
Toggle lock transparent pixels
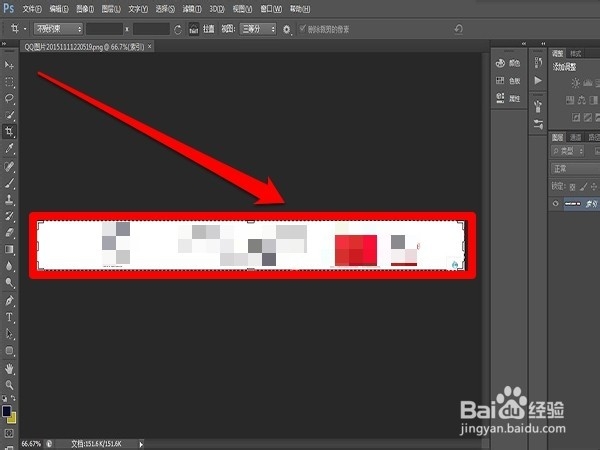pos(572,187)
